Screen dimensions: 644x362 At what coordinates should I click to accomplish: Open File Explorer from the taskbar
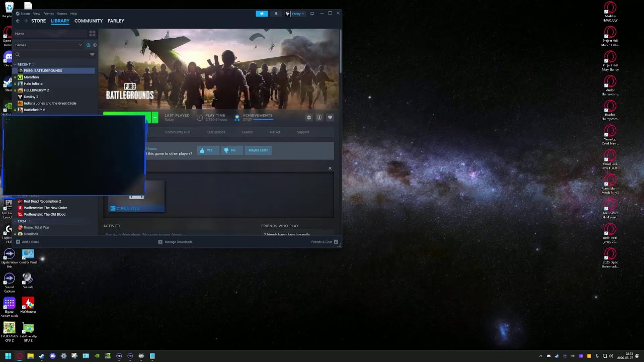coord(30,356)
